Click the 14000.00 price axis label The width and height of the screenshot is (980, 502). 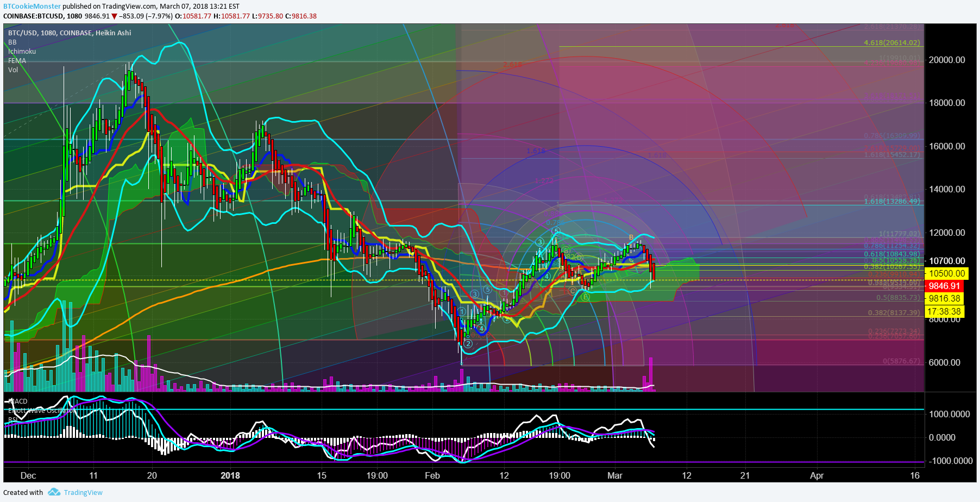[x=947, y=189]
